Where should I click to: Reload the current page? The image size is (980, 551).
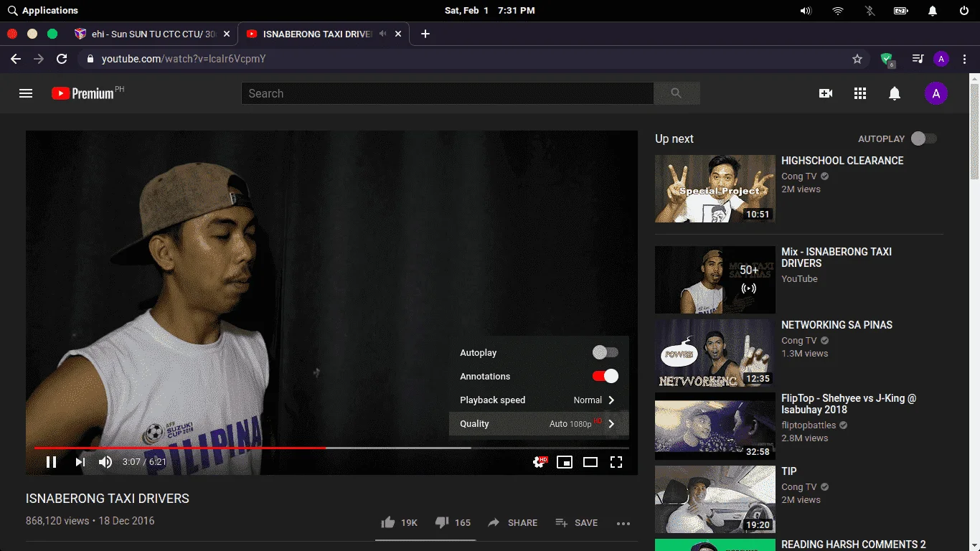[62, 59]
